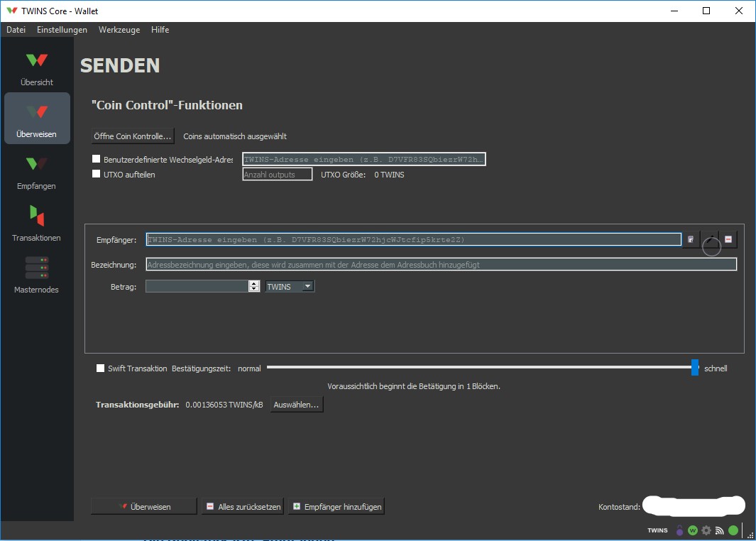Open the TWINS currency unit dropdown

[x=290, y=286]
